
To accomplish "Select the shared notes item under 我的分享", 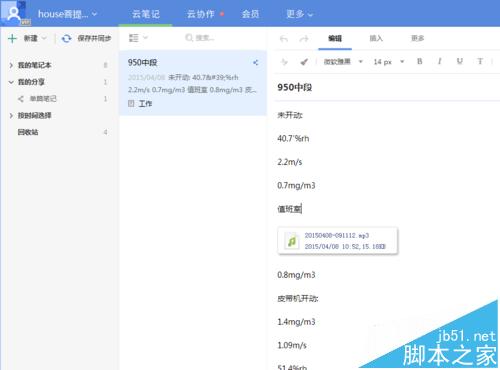I will [43, 99].
